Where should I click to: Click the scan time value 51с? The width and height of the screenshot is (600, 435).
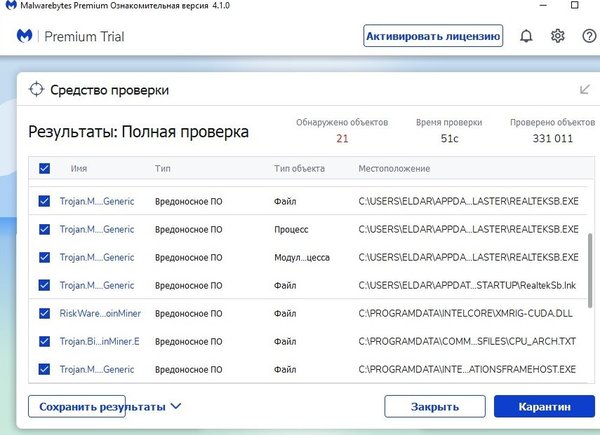pyautogui.click(x=449, y=138)
